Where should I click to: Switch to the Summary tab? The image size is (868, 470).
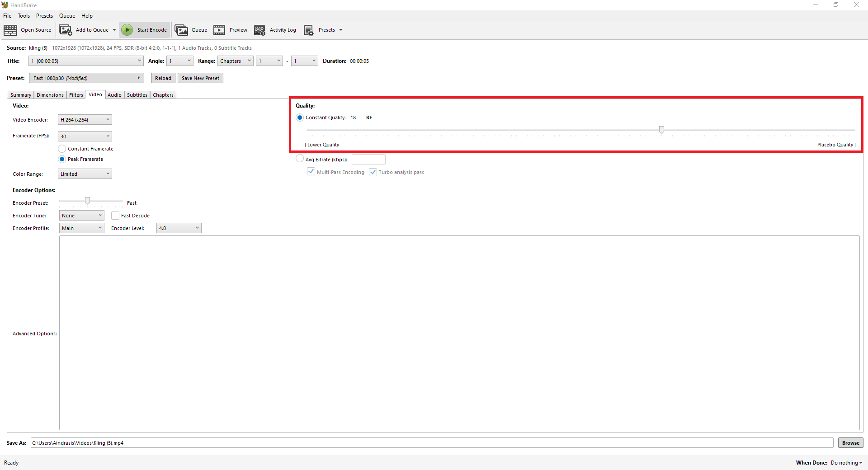tap(21, 95)
